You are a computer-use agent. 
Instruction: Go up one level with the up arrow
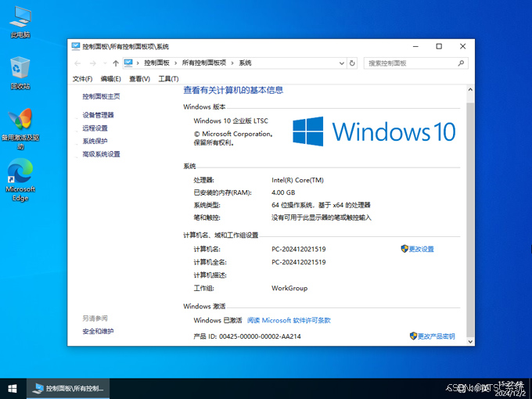tap(116, 63)
